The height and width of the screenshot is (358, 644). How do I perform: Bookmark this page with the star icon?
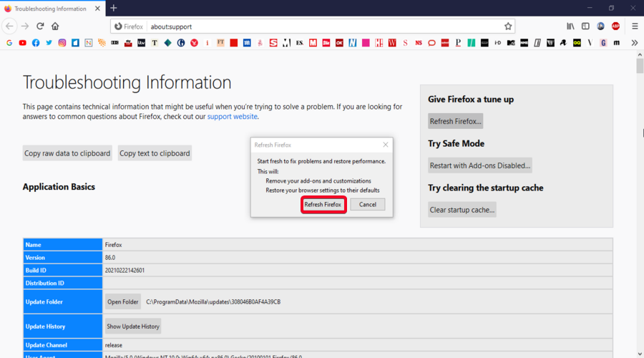508,26
